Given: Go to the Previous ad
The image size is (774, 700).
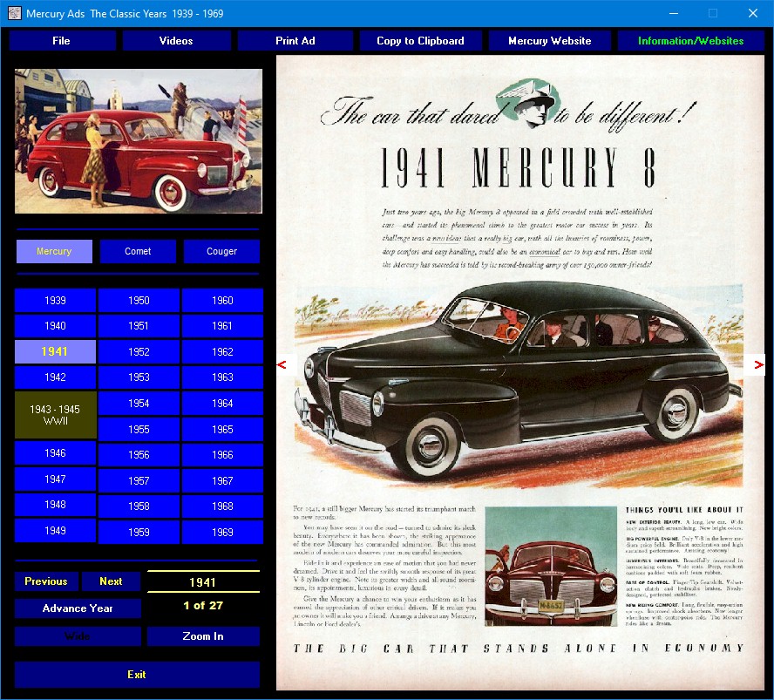Looking at the screenshot, I should 46,581.
